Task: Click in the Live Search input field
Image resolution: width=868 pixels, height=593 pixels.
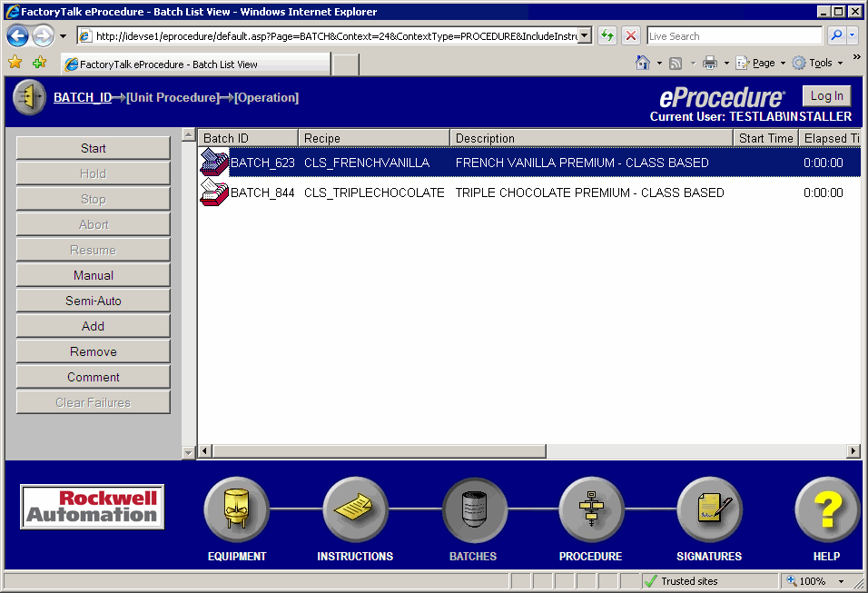Action: [735, 36]
